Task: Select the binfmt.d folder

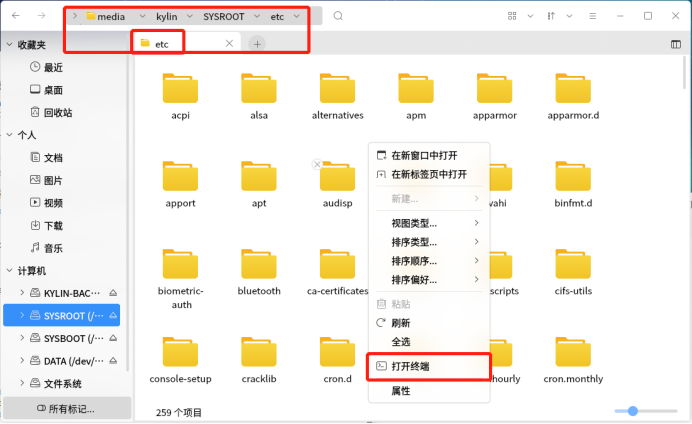Action: tap(573, 184)
